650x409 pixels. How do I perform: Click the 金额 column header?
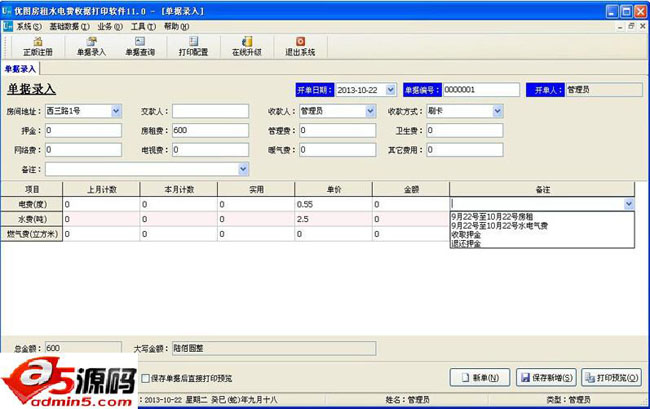(411, 189)
